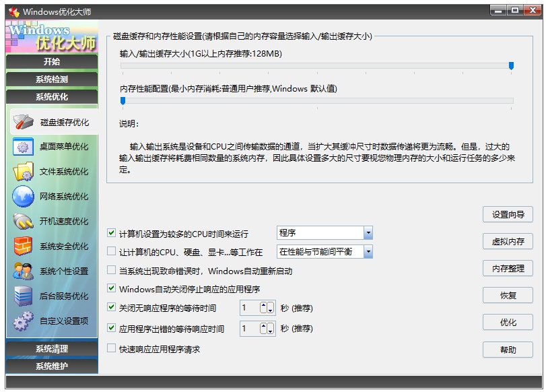Click the Windows优化大师 logo banner

pyautogui.click(x=52, y=36)
